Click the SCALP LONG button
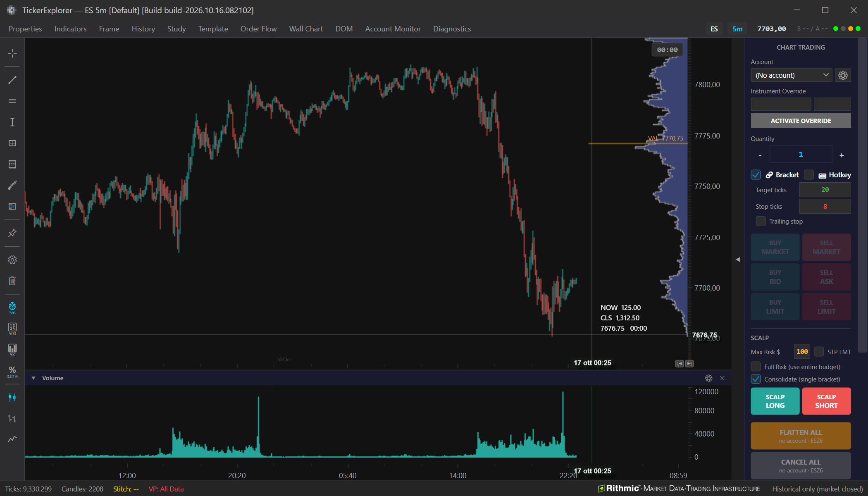The width and height of the screenshot is (868, 496). point(775,401)
